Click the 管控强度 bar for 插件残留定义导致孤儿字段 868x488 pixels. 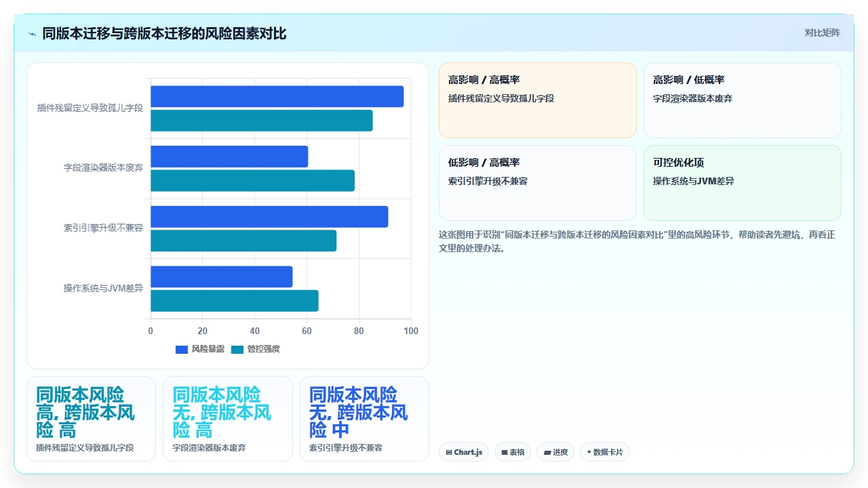coord(262,121)
